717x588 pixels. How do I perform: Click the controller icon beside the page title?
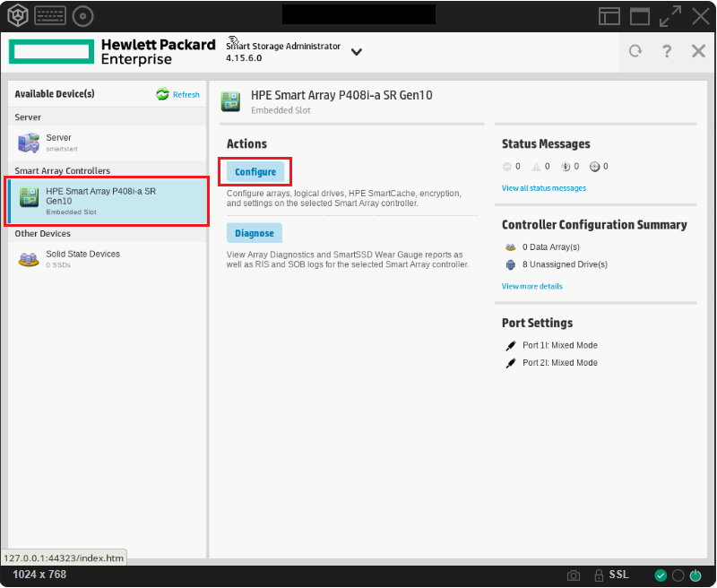pyautogui.click(x=230, y=101)
